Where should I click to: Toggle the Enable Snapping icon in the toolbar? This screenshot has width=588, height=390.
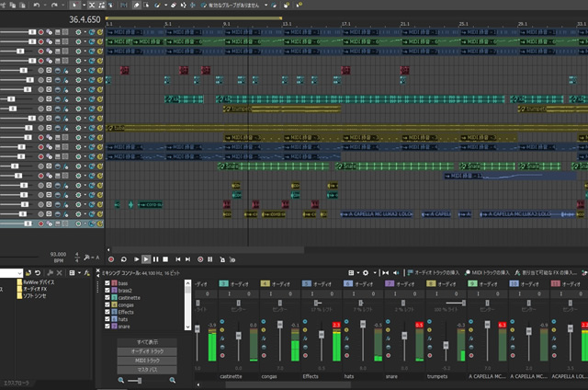123,5
